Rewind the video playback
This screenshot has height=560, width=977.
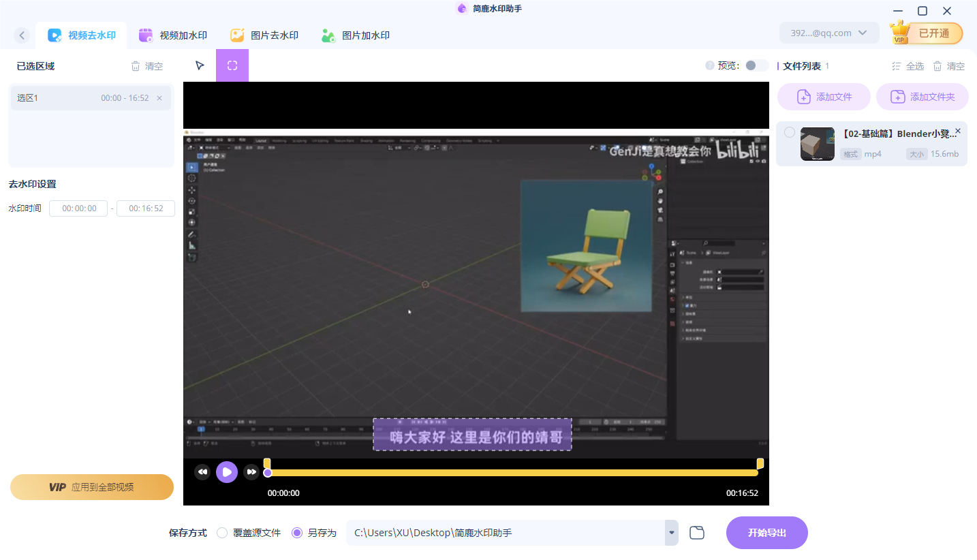point(202,471)
